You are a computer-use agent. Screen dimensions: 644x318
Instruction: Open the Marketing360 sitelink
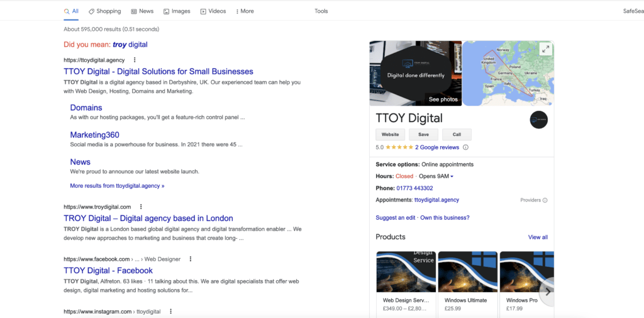(x=95, y=135)
